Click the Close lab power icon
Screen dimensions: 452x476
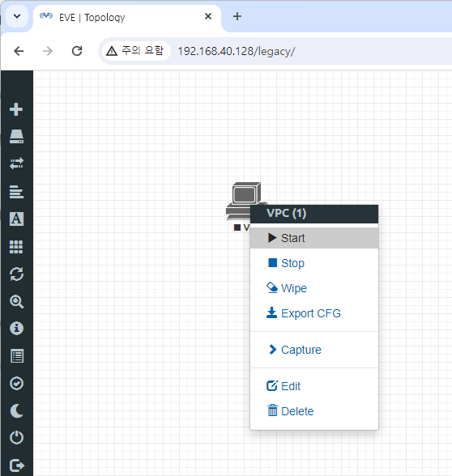click(x=16, y=438)
